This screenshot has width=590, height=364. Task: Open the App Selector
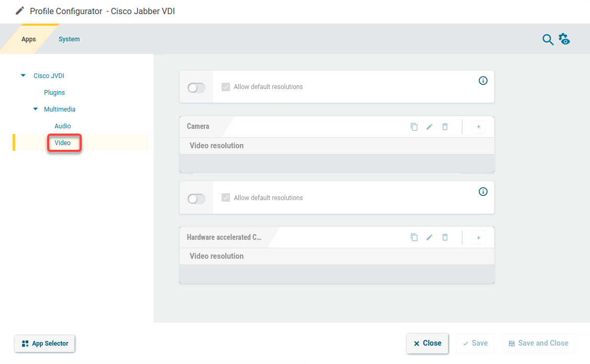tap(45, 344)
